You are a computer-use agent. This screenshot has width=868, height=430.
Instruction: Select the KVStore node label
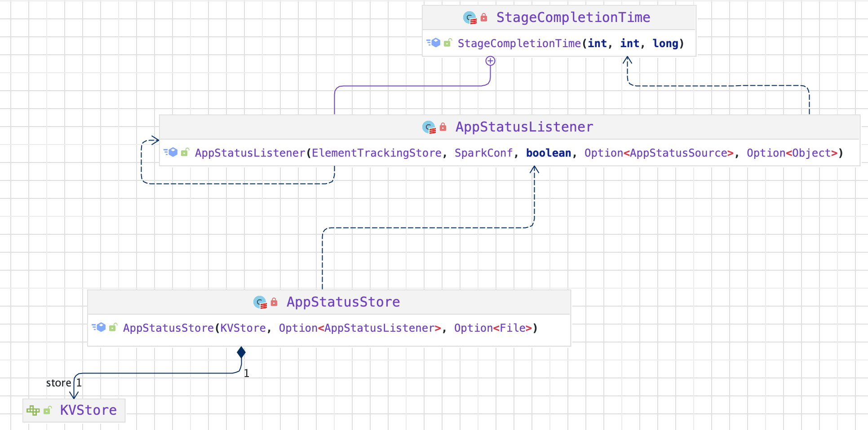coord(89,410)
